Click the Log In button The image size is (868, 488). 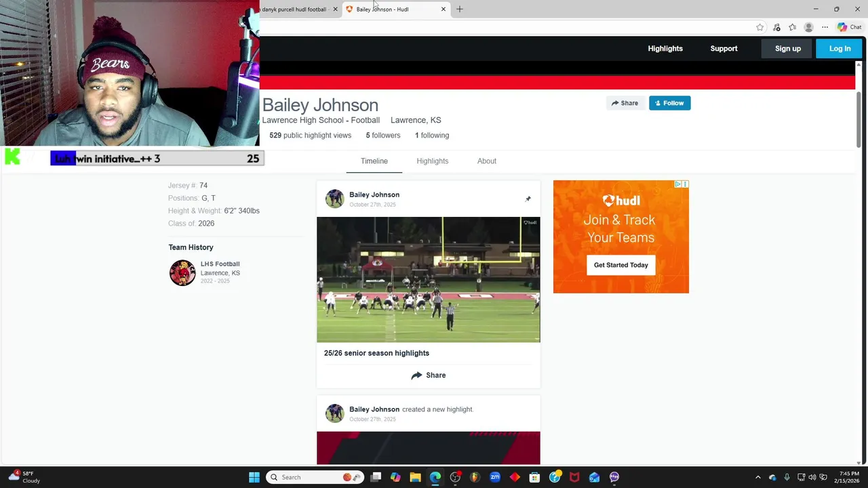840,49
